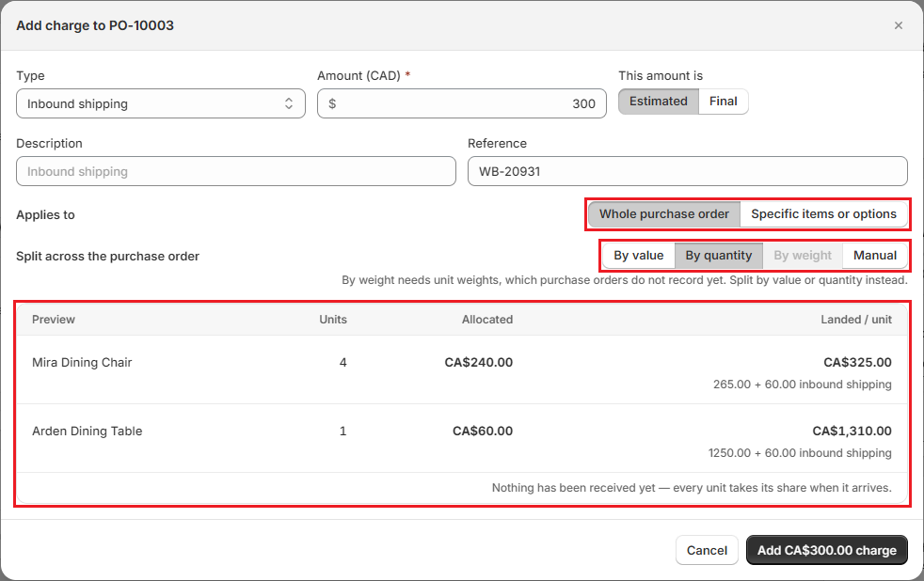Click the Units column header

coord(333,320)
